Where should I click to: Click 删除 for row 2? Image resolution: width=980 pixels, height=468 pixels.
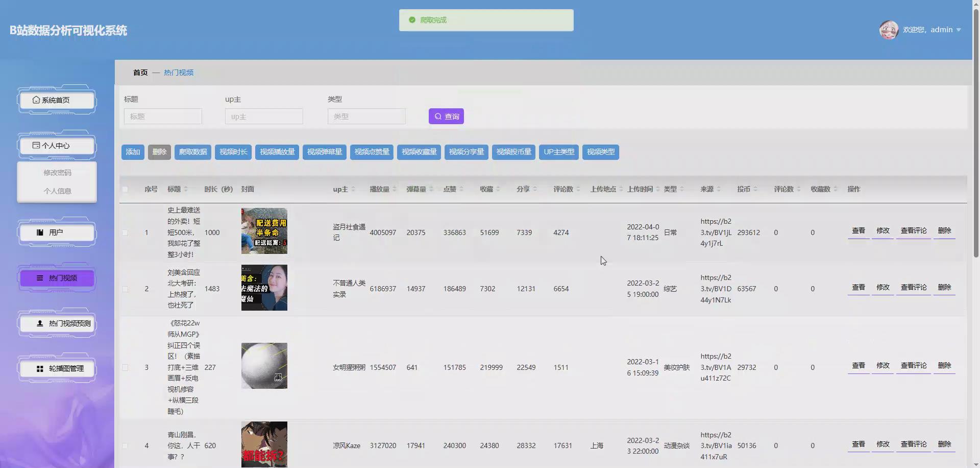(944, 288)
